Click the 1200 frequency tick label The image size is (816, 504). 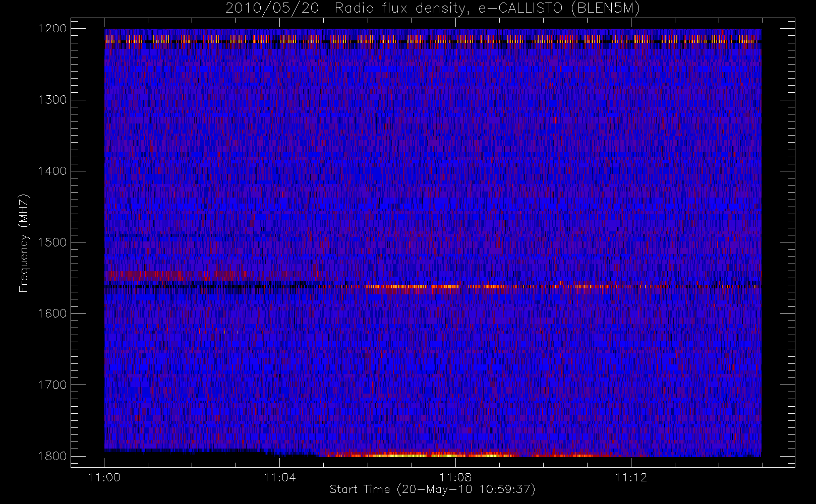tap(52, 29)
